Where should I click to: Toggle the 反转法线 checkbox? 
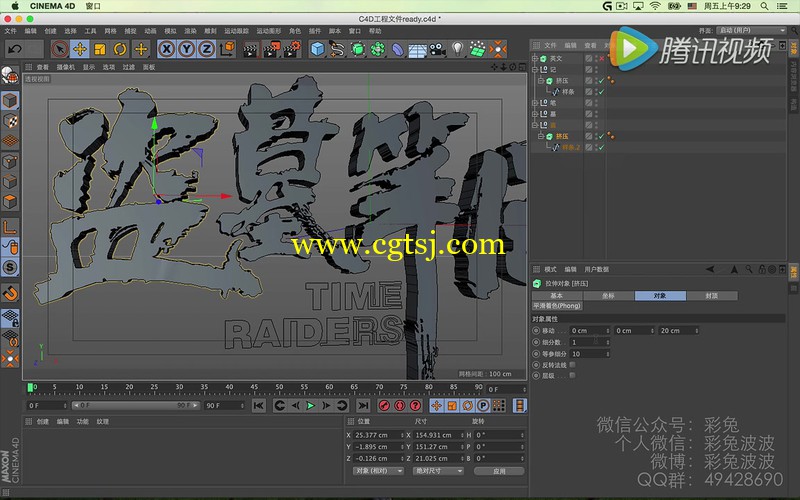point(572,364)
